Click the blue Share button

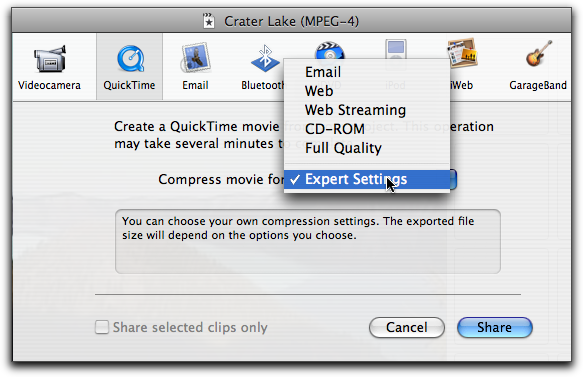click(x=495, y=328)
